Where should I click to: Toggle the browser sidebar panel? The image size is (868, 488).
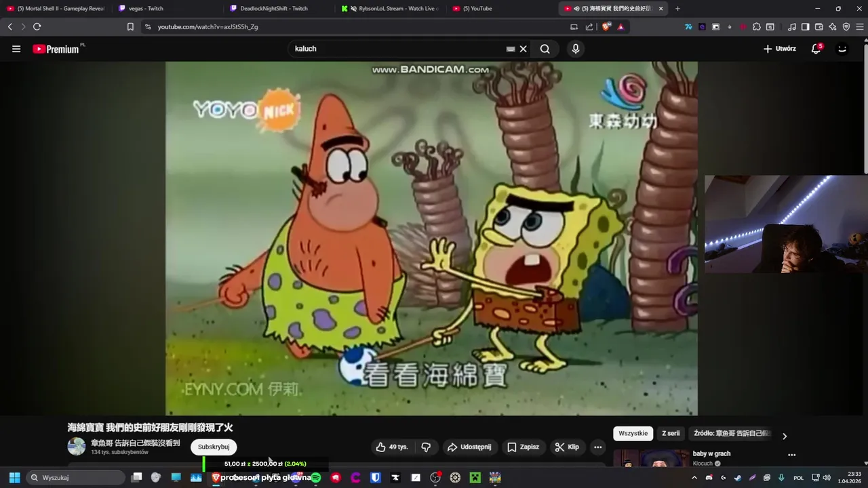(805, 26)
